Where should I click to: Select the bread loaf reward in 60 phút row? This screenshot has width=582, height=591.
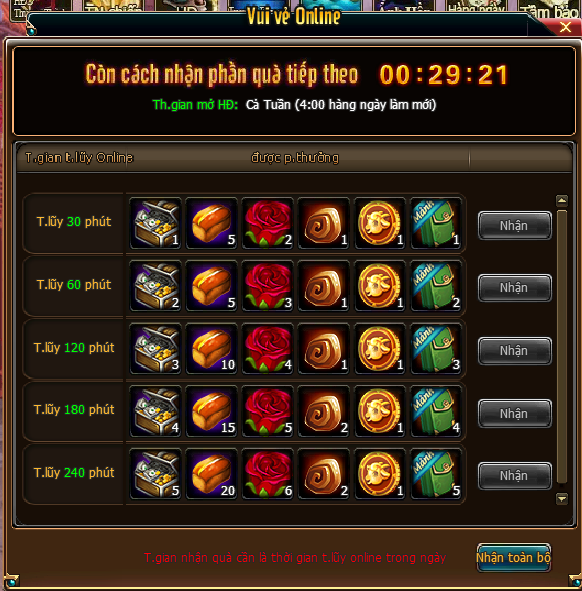click(x=211, y=286)
